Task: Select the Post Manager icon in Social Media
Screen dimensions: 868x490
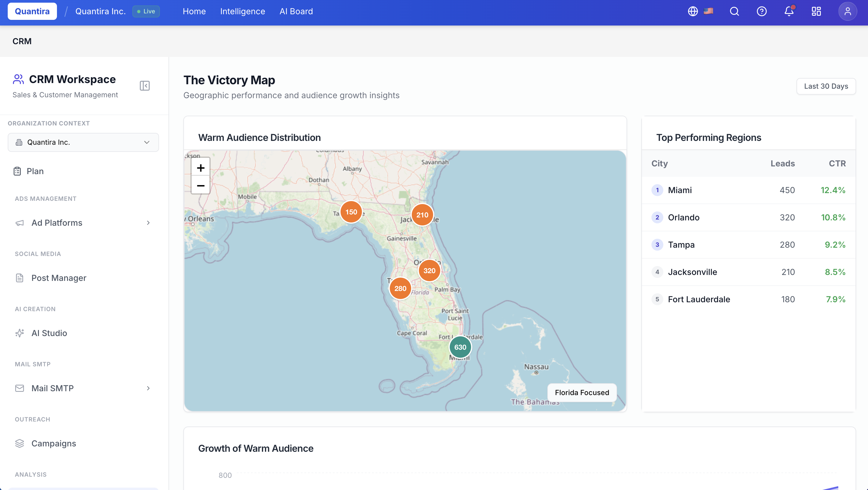Action: point(19,278)
